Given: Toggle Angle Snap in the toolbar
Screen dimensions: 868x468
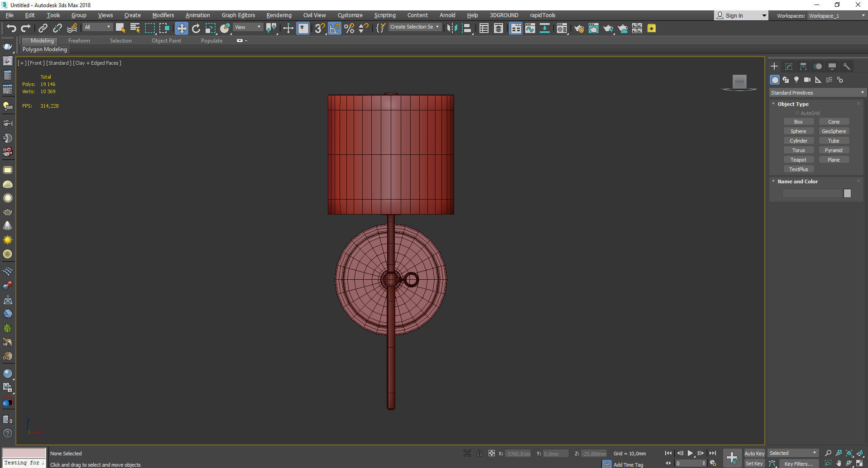Looking at the screenshot, I should [335, 29].
